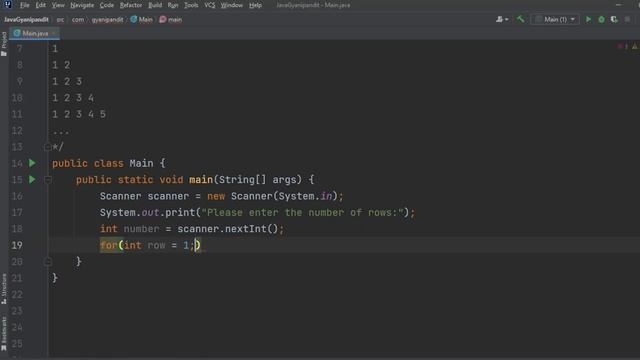Click the main method name on line 15
640x360 pixels.
201,180
